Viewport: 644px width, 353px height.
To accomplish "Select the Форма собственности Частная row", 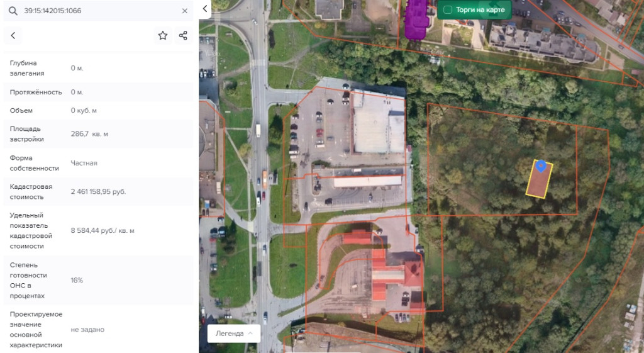I will tap(98, 163).
